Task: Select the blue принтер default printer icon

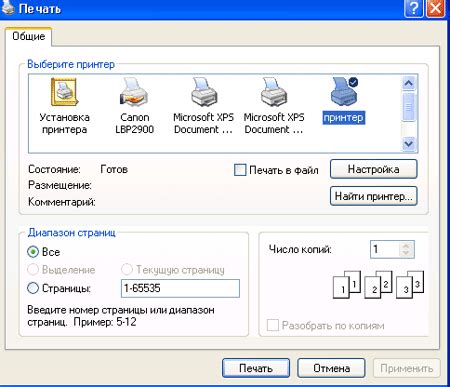Action: coord(344,91)
